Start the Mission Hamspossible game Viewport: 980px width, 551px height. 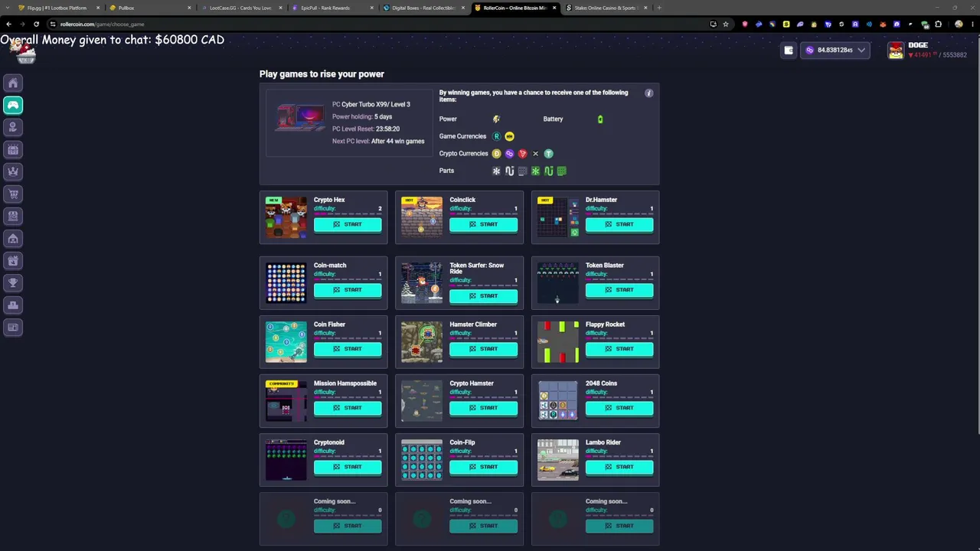click(x=348, y=408)
